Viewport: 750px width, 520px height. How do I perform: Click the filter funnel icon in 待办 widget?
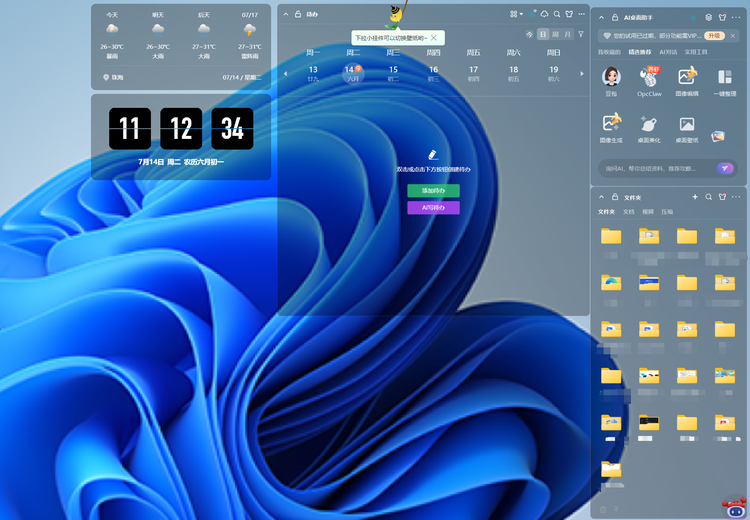pyautogui.click(x=581, y=34)
